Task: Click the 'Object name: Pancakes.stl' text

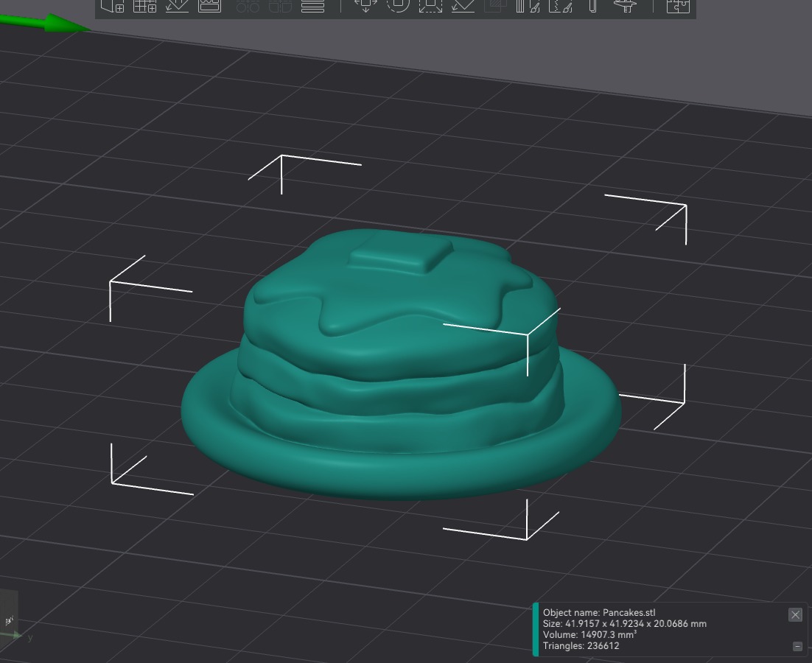Action: click(599, 612)
